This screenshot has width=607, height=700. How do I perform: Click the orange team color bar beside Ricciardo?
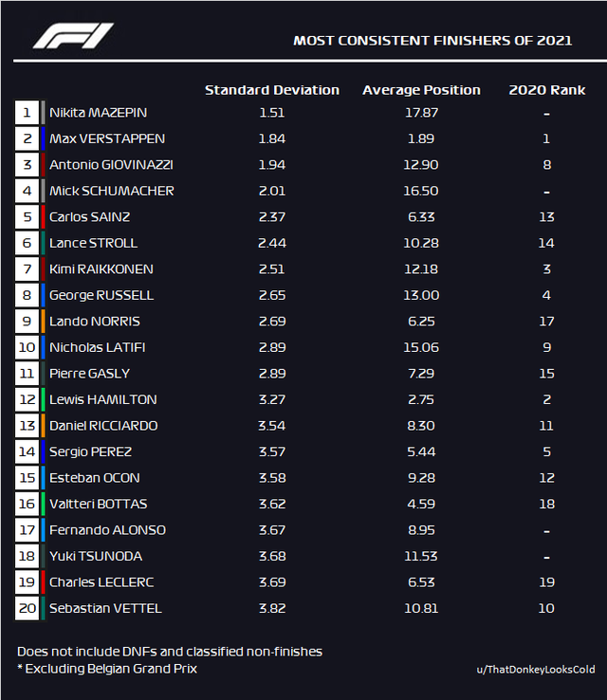[x=43, y=426]
